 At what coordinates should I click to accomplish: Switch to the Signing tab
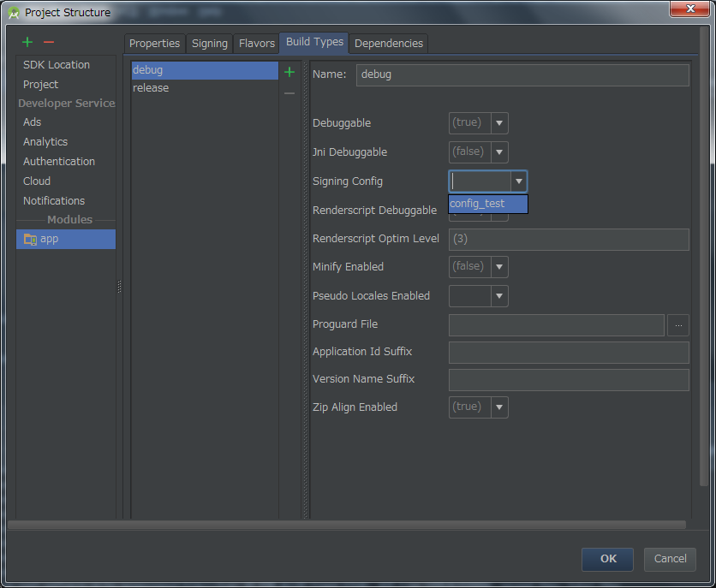210,44
